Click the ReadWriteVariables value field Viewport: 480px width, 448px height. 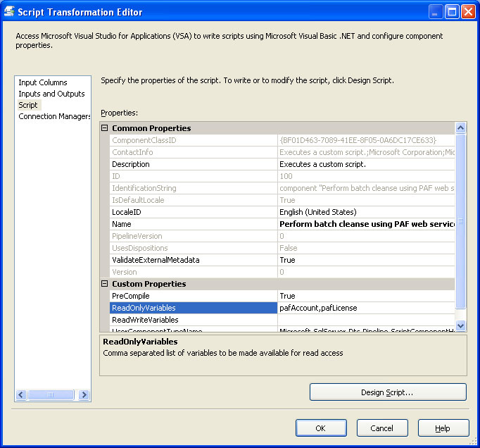pyautogui.click(x=366, y=320)
